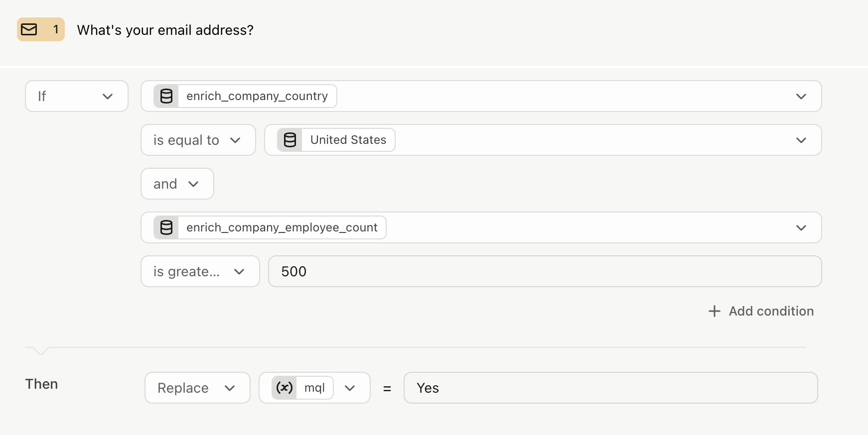This screenshot has height=435, width=868.
Task: Open the 'is equal to' operator dropdown
Action: (198, 140)
